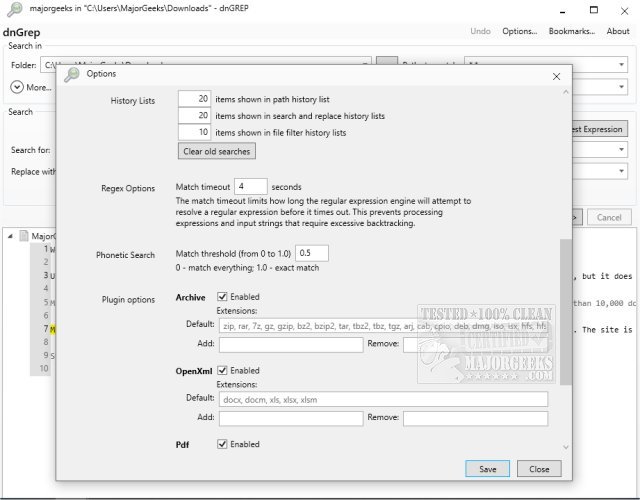Click the bold 'Pdf' plugin label
The image size is (640, 500).
(182, 444)
